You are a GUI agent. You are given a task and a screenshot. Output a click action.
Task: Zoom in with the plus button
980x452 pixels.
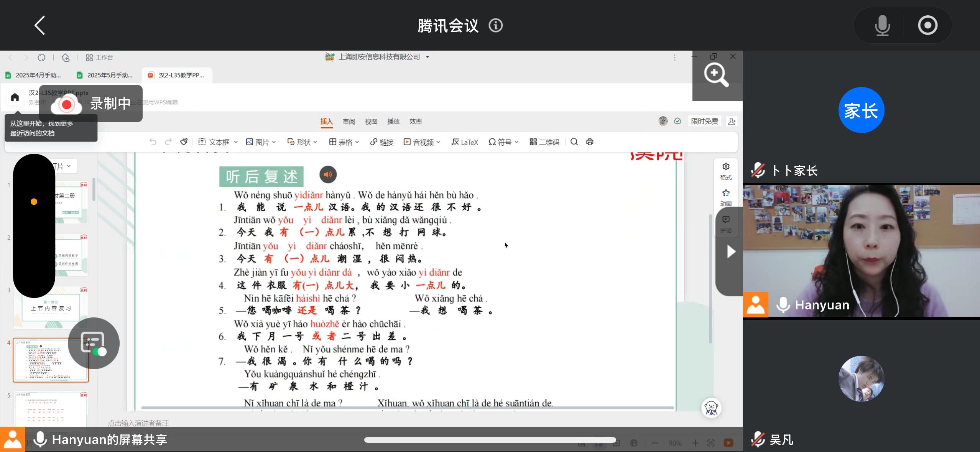pos(695,443)
